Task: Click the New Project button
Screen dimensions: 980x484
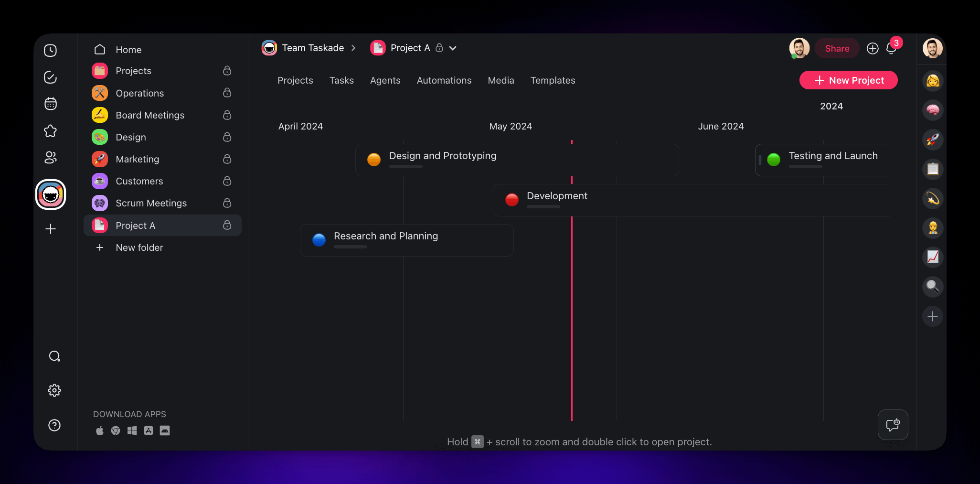Action: tap(848, 80)
